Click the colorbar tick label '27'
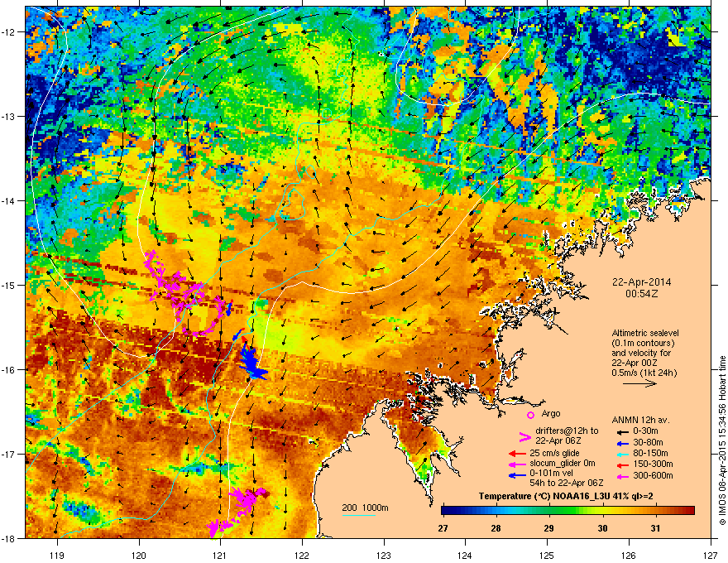Viewport: 728px width, 563px height. click(443, 528)
